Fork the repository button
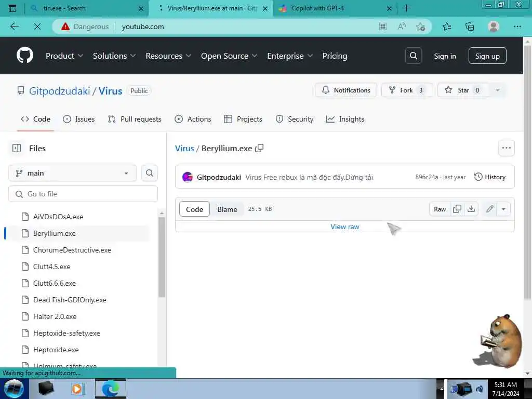This screenshot has height=399, width=532. pos(407,90)
